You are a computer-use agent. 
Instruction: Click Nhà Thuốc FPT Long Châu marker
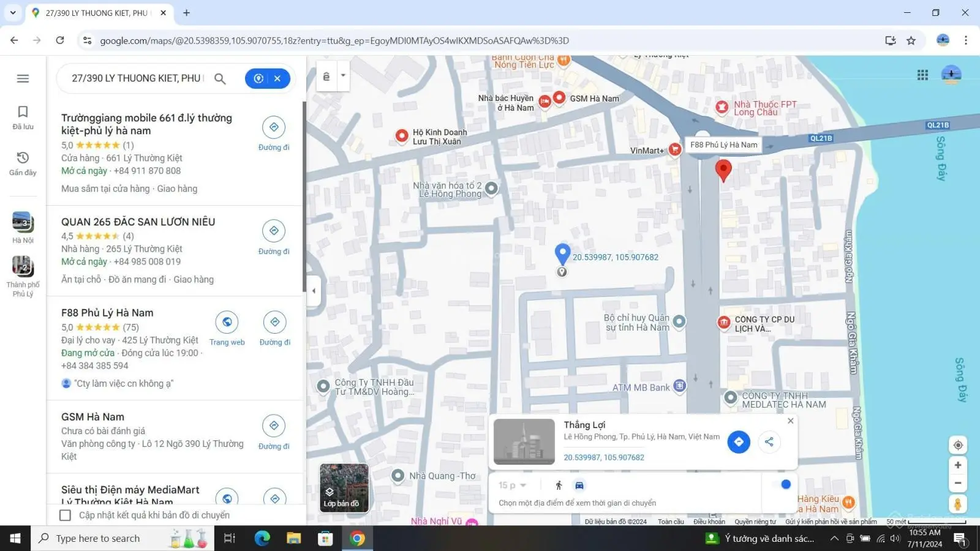[x=722, y=107]
